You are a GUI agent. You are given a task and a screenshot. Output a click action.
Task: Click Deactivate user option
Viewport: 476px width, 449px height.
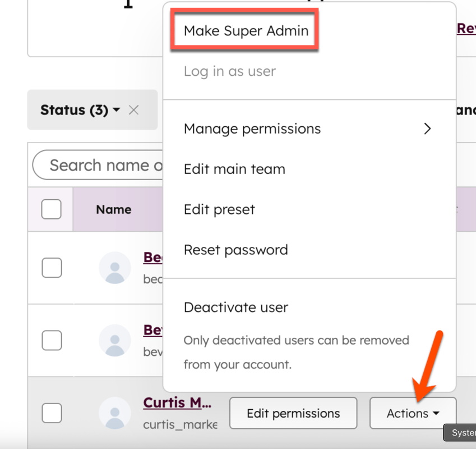(x=236, y=307)
